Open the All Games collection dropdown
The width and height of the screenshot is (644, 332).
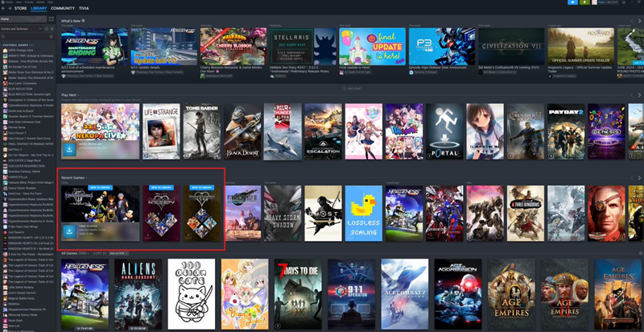[73, 253]
